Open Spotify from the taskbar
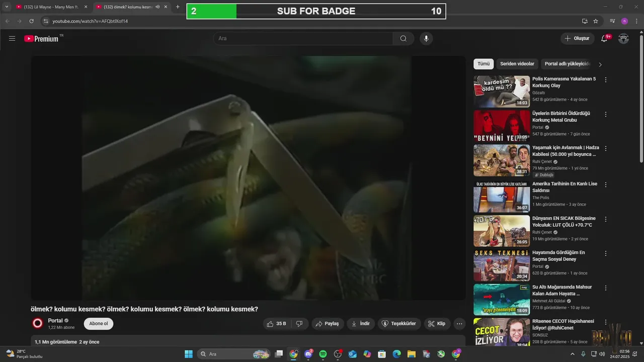Screen dimensions: 644x362 tap(323, 354)
